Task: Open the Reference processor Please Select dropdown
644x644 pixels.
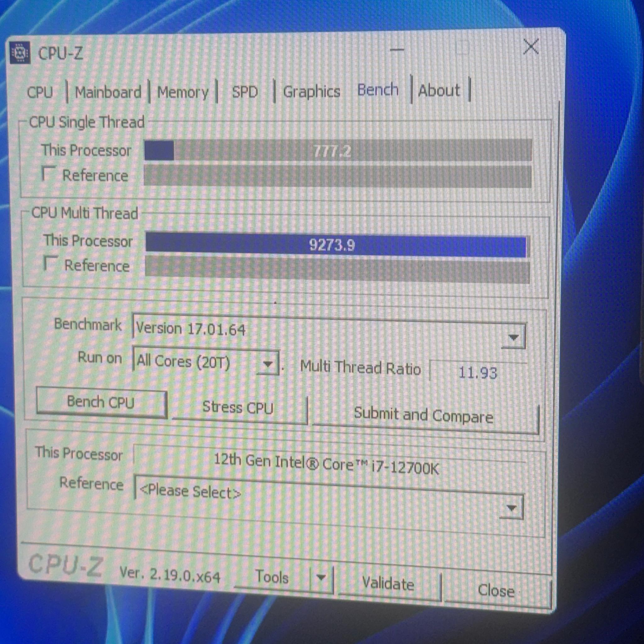Action: [x=329, y=497]
